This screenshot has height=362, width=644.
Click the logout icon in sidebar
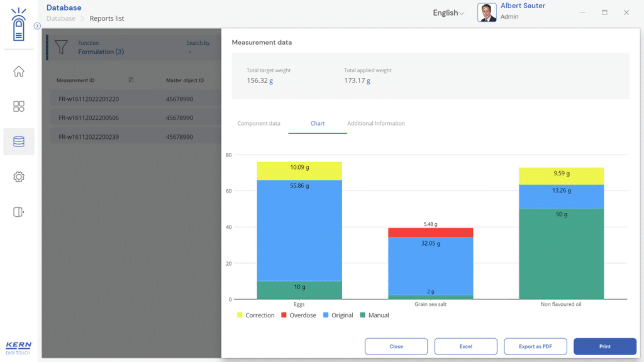19,212
